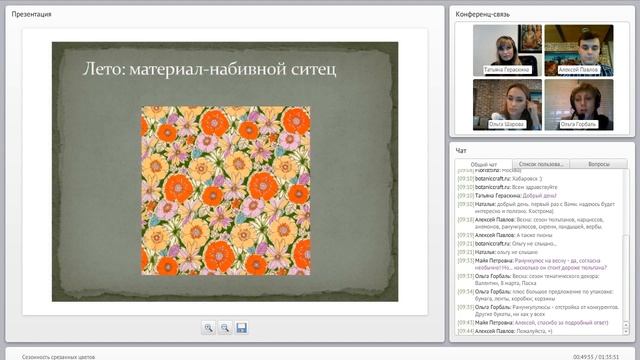640x360 pixels.
Task: Select Ольга Шарова video thumbnail
Action: (507, 105)
